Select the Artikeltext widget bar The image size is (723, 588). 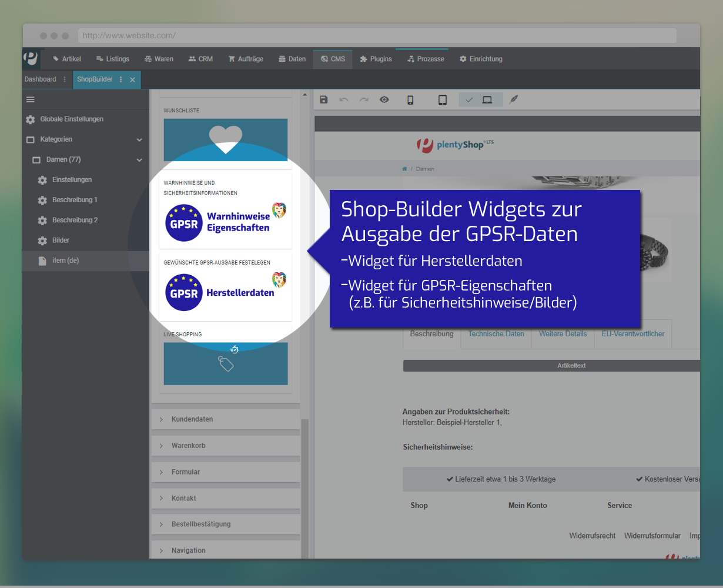click(x=551, y=366)
